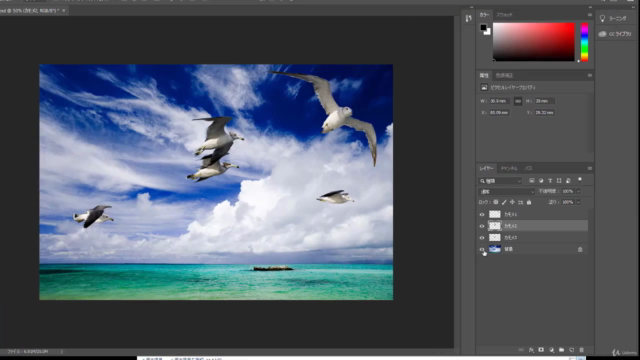The height and width of the screenshot is (360, 640).
Task: Switch to the Channels tab
Action: pyautogui.click(x=509, y=168)
